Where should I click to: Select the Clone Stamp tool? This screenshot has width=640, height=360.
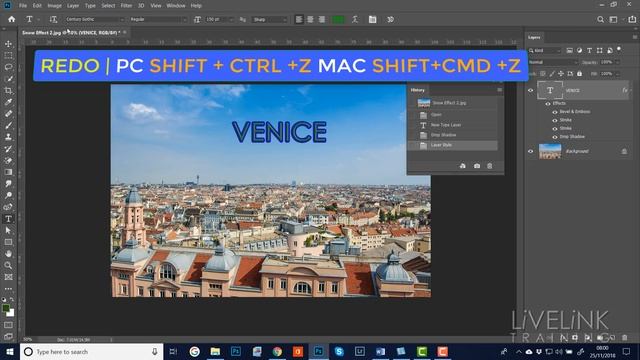8,137
